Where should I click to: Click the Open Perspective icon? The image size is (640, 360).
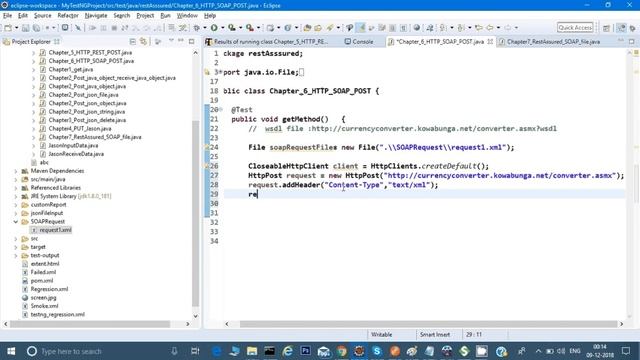click(606, 28)
